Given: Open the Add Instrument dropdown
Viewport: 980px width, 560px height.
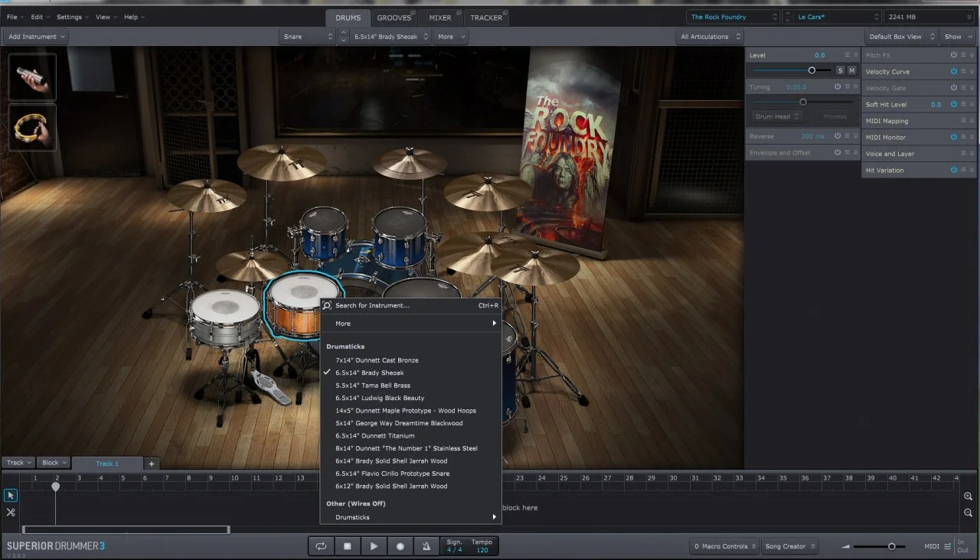Looking at the screenshot, I should pos(36,37).
